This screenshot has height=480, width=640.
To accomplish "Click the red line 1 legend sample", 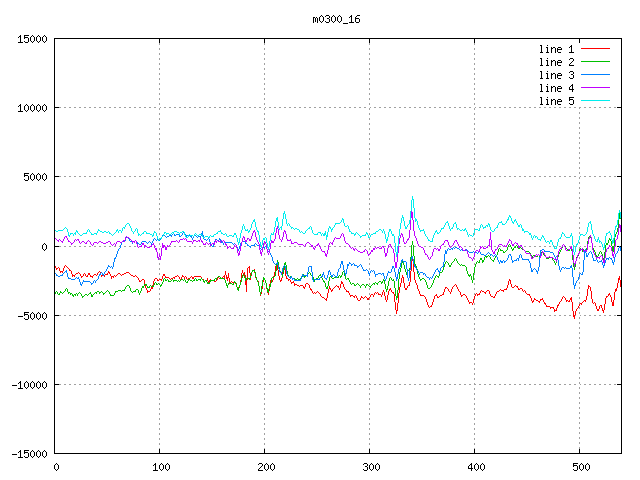I will coord(595,49).
